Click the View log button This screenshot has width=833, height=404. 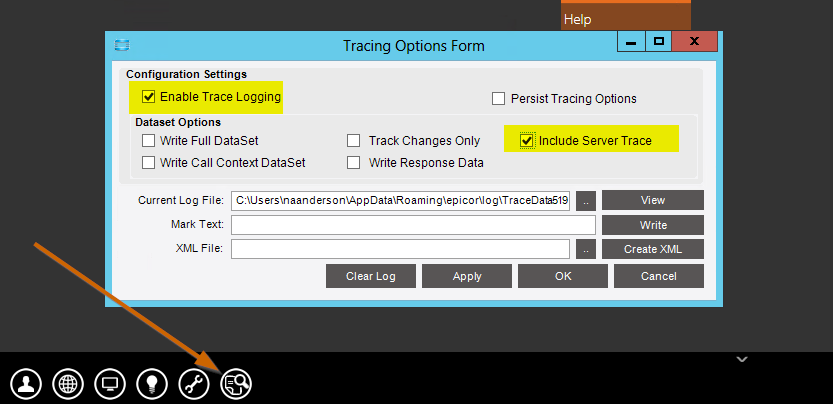pyautogui.click(x=653, y=200)
